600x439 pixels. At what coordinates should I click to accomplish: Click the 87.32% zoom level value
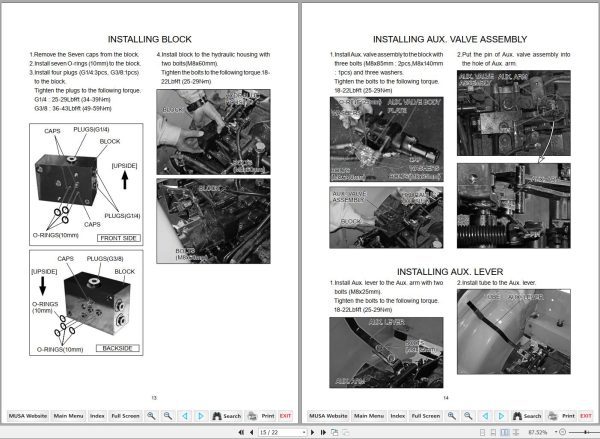coord(537,432)
